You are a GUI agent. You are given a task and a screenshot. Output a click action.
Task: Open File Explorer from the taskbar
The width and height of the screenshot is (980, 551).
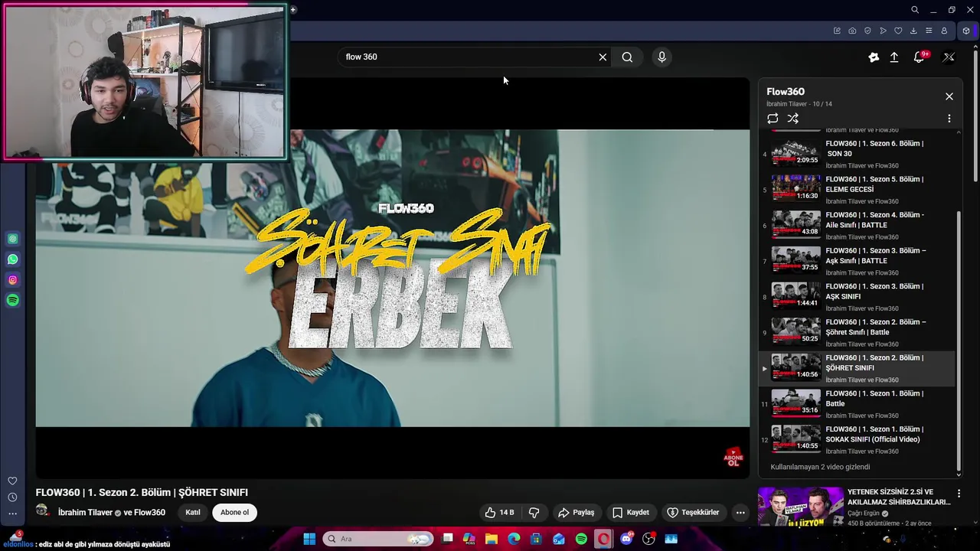[492, 539]
